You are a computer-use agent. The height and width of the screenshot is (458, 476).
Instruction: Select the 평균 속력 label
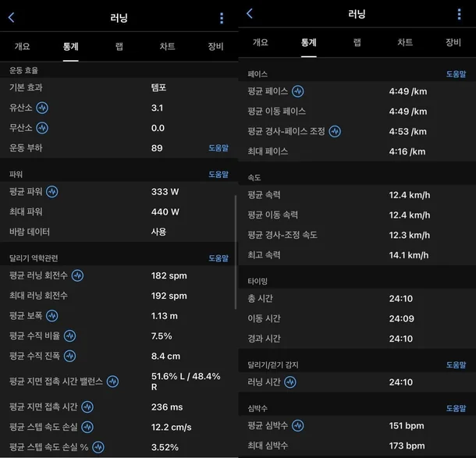point(264,195)
